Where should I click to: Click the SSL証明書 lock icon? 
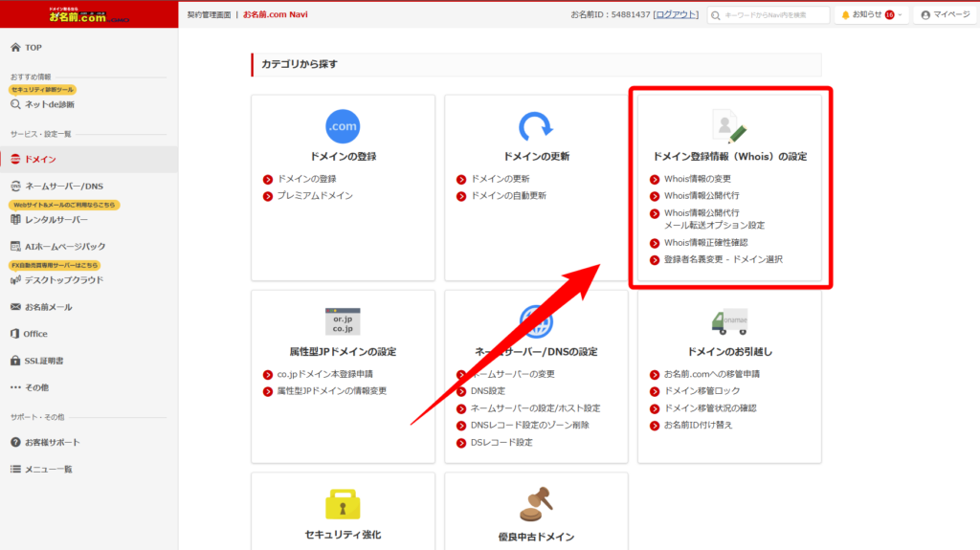15,361
